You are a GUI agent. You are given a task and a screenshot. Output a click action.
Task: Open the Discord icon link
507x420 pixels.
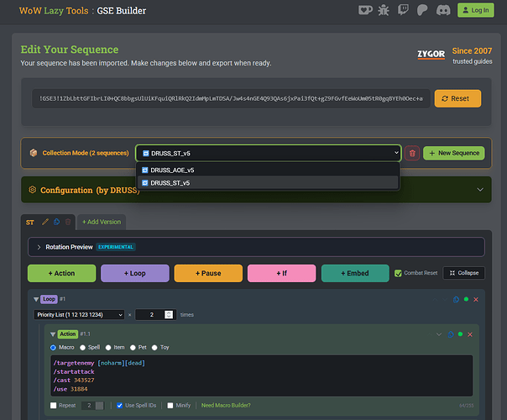coord(443,10)
